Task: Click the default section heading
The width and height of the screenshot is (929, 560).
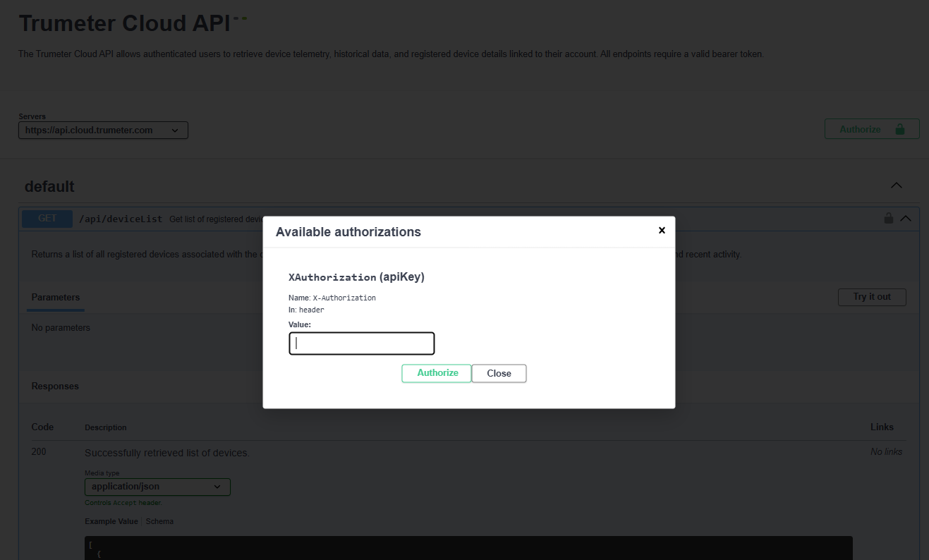Action: pyautogui.click(x=49, y=187)
